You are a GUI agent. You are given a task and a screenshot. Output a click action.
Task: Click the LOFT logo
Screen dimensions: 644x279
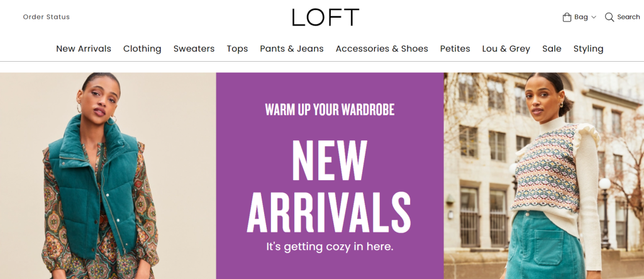click(325, 17)
